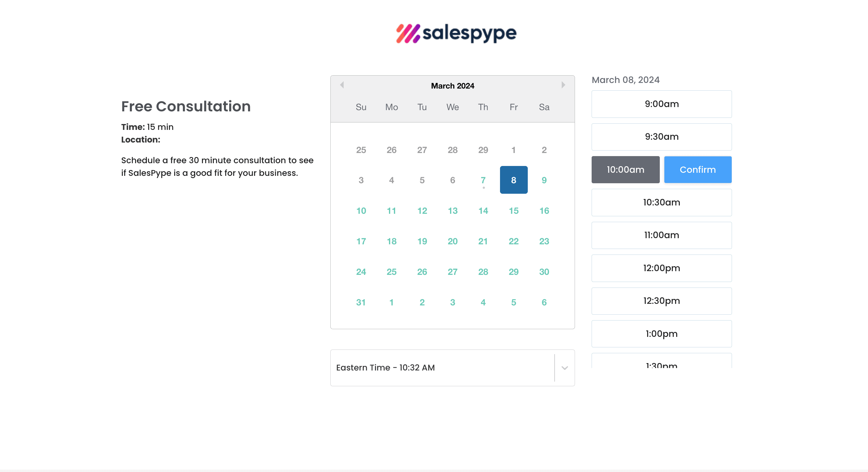
Task: Confirm the 10:00am selected time
Action: (697, 169)
